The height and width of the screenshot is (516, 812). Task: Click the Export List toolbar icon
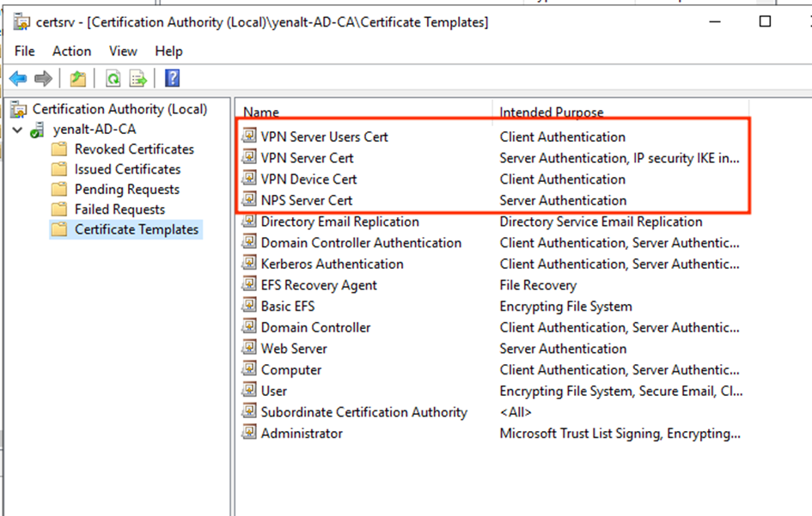click(137, 79)
